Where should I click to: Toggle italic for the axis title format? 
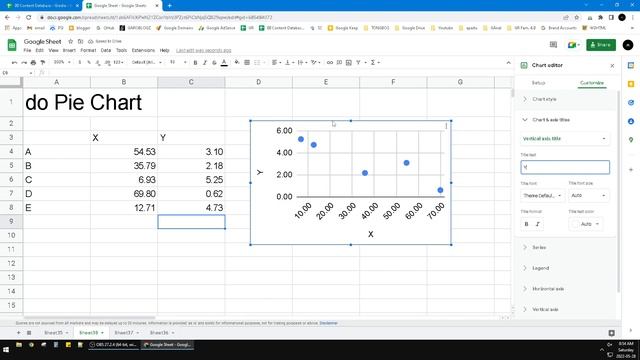[x=538, y=224]
